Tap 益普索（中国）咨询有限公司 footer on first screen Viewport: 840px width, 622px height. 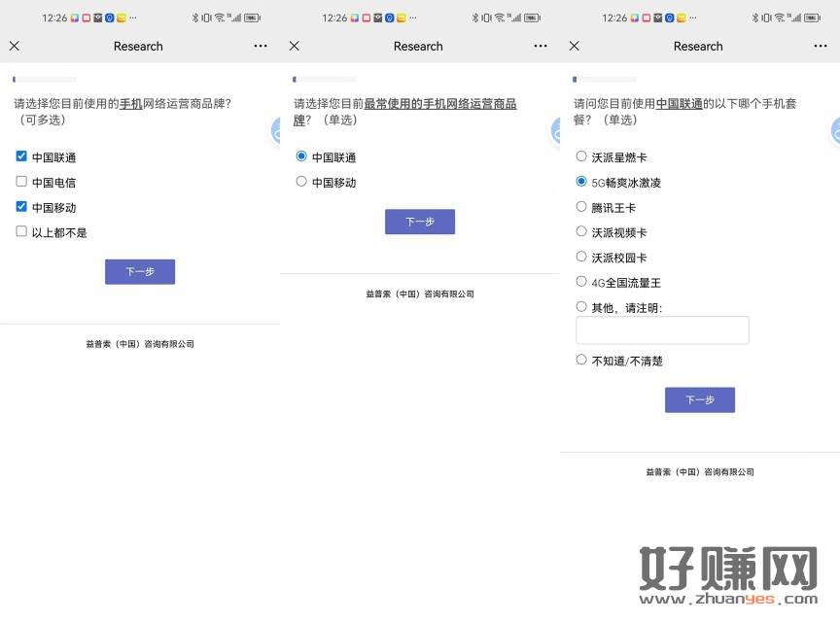[x=140, y=344]
